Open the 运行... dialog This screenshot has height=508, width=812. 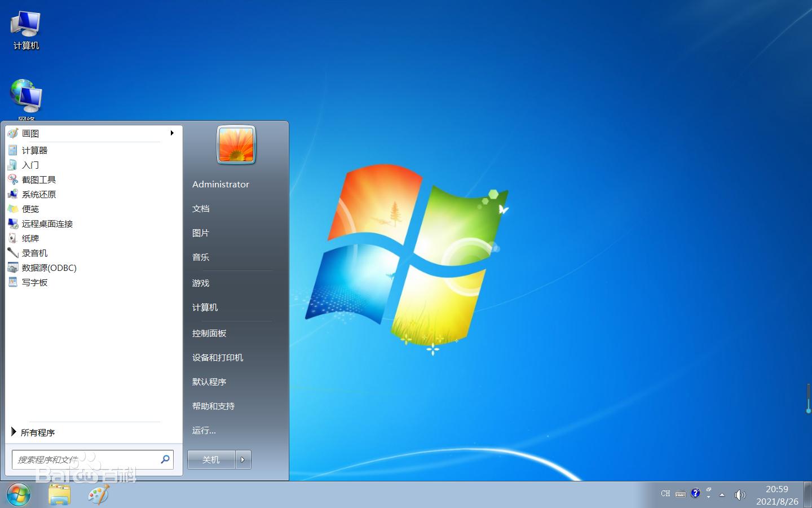coord(204,430)
